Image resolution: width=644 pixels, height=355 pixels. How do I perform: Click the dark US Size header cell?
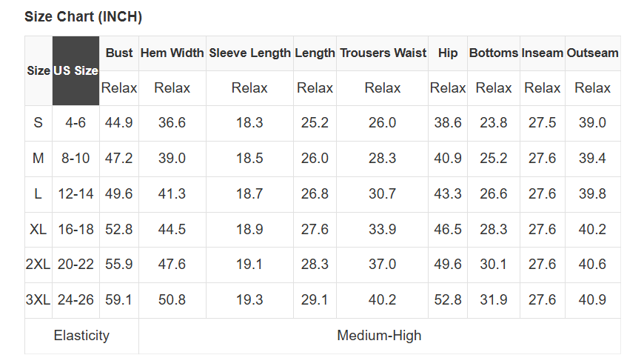(76, 71)
